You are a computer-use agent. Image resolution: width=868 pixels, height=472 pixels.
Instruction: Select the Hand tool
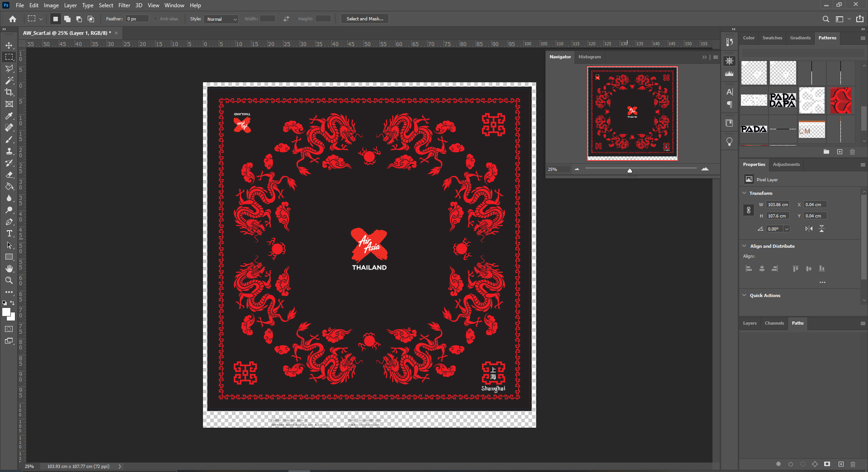coord(9,269)
